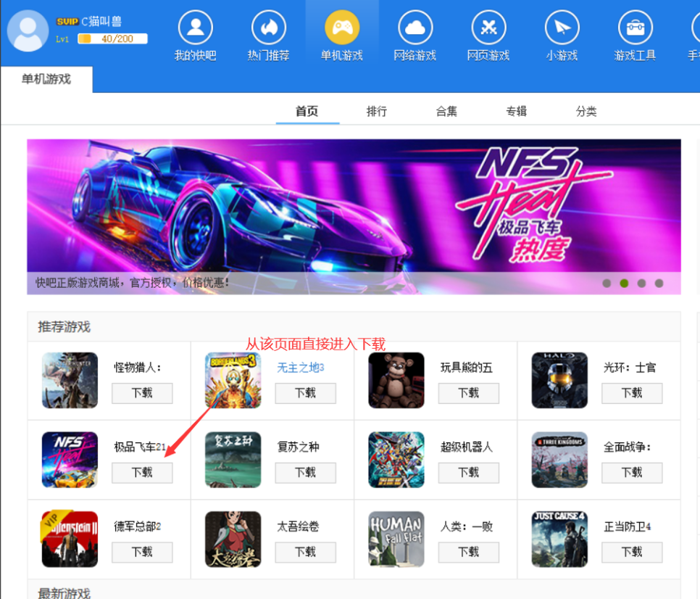This screenshot has height=599, width=700.
Task: Open Human Fall Flat game cover
Action: click(396, 539)
